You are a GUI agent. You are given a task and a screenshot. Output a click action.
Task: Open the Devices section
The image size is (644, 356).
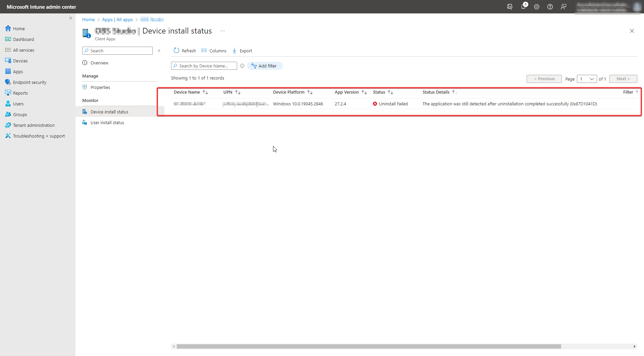pyautogui.click(x=20, y=60)
